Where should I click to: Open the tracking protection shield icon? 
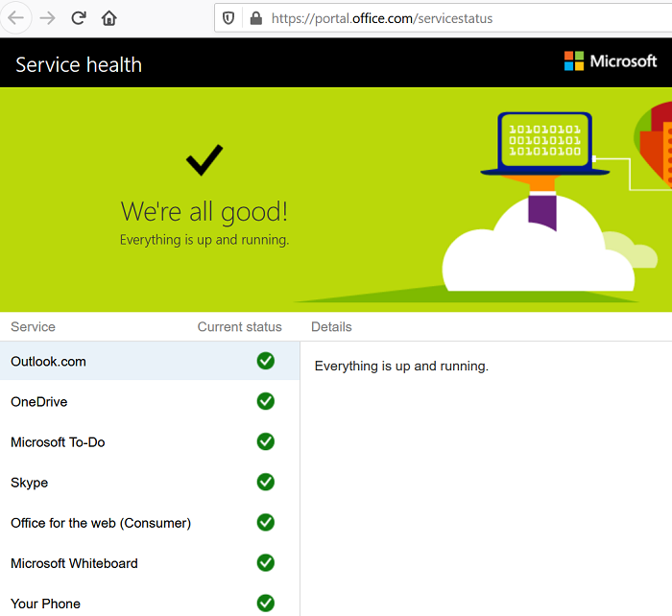click(228, 18)
